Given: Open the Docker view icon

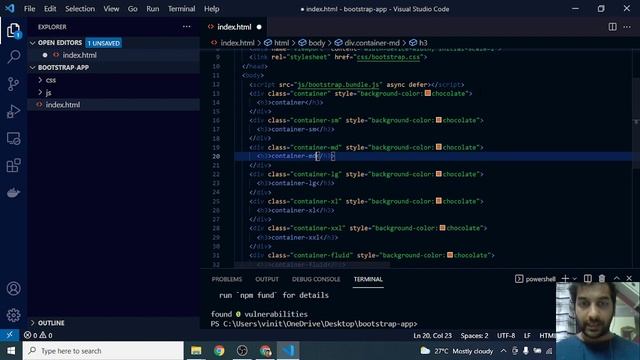Looking at the screenshot, I should (13, 193).
